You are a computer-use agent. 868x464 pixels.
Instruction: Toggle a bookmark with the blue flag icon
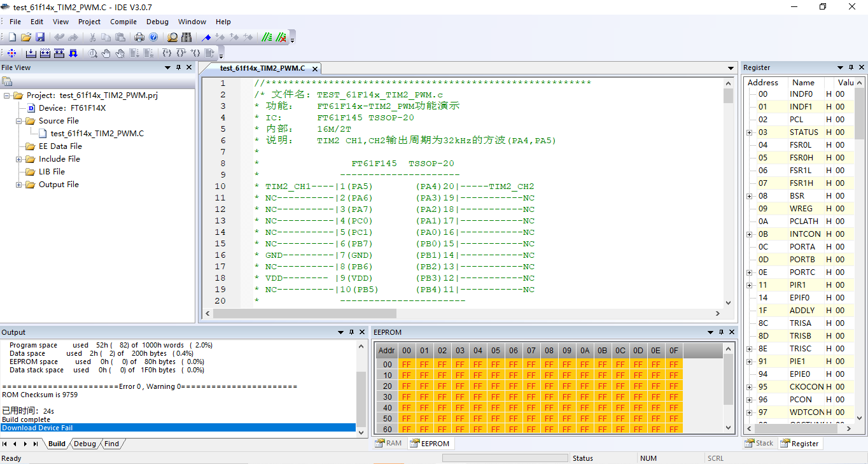pos(206,38)
